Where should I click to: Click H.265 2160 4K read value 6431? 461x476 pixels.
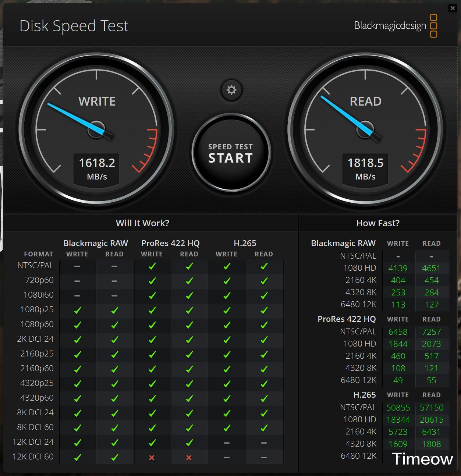click(432, 432)
